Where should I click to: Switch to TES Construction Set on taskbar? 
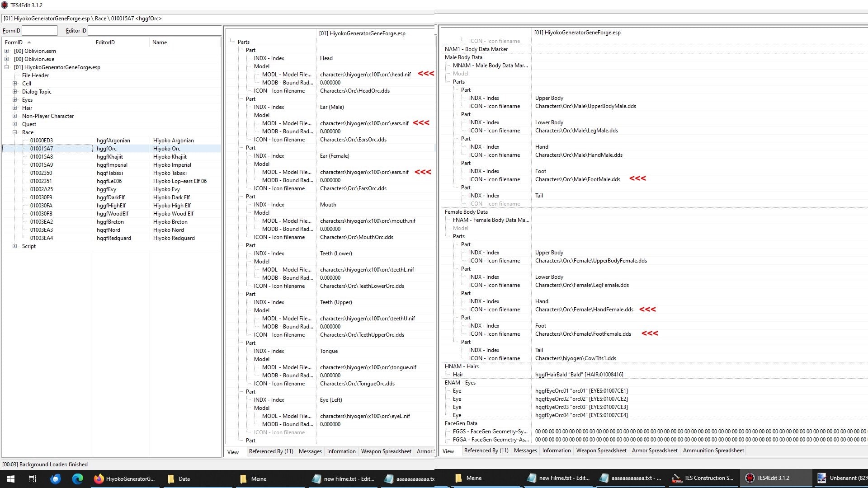click(x=703, y=478)
